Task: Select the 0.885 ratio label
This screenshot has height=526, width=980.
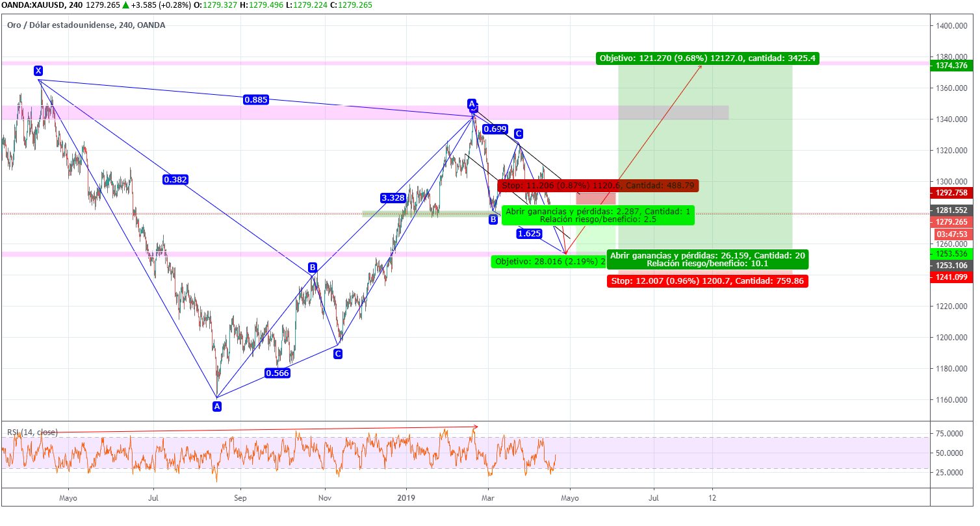Action: (255, 99)
